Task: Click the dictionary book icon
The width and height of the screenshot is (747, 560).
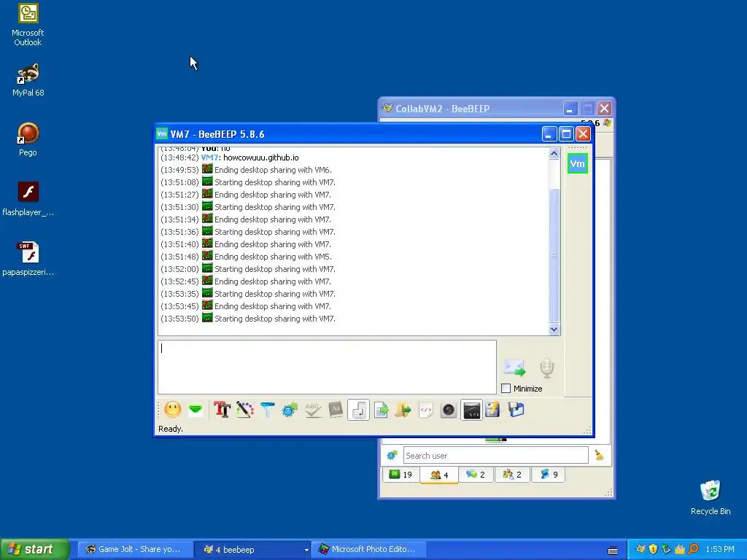Action: click(336, 410)
